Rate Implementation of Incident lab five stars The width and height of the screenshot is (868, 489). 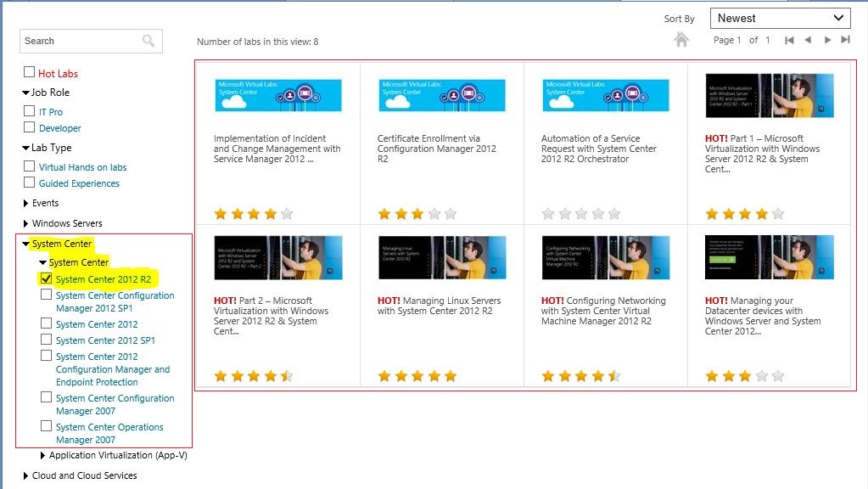click(x=287, y=214)
